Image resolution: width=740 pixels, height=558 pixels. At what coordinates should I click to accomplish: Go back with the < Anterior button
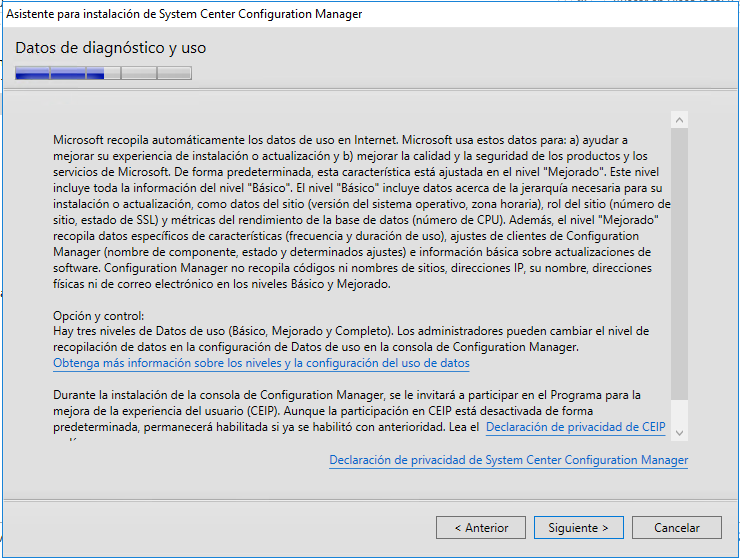481,527
